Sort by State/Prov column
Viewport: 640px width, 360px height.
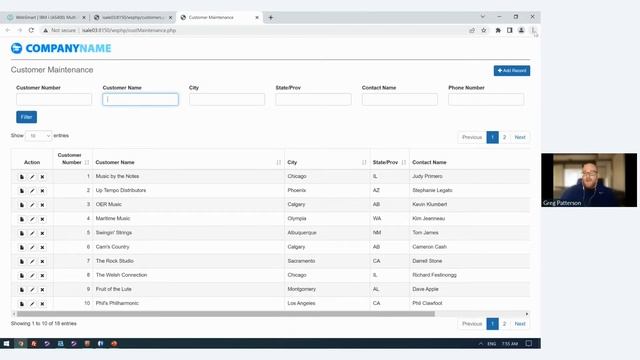click(404, 162)
